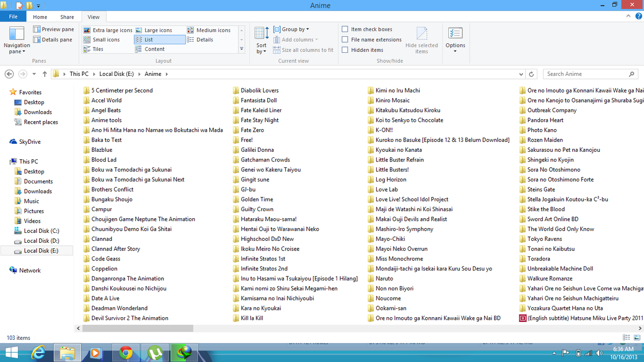Open Internet Explorer from the taskbar
This screenshot has width=644, height=362.
tap(38, 353)
